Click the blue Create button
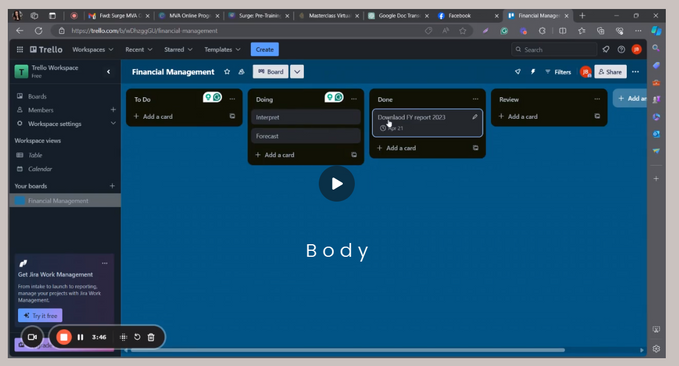Viewport: 679px width, 366px height. click(x=265, y=49)
